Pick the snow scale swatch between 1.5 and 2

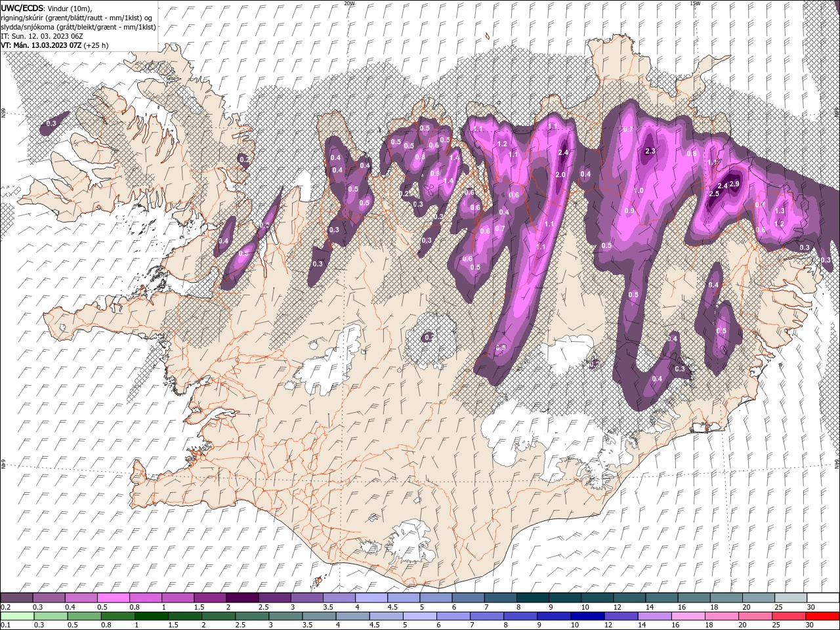[x=209, y=598]
